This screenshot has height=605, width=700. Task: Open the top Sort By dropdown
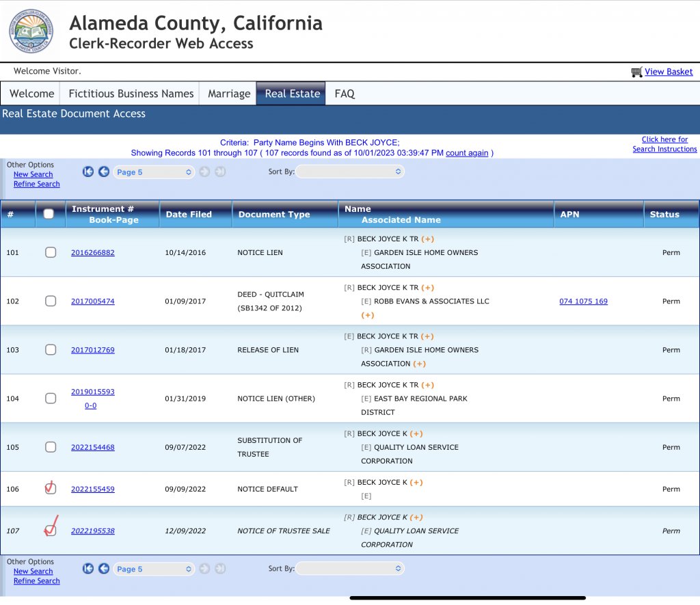tap(350, 172)
